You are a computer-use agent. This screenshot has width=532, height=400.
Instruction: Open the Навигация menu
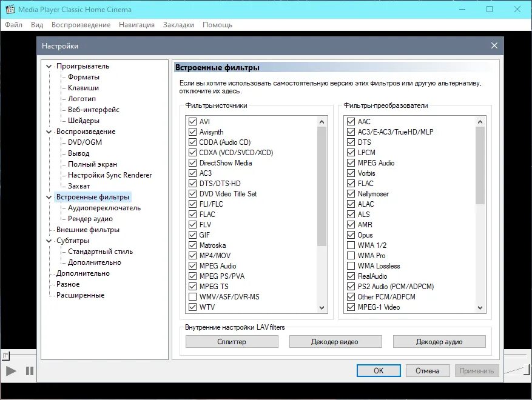point(136,25)
